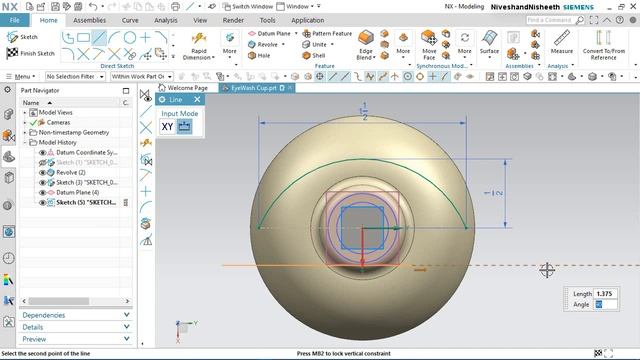Image resolution: width=640 pixels, height=360 pixels.
Task: Select XY input mode in Line dialog
Action: (x=167, y=127)
